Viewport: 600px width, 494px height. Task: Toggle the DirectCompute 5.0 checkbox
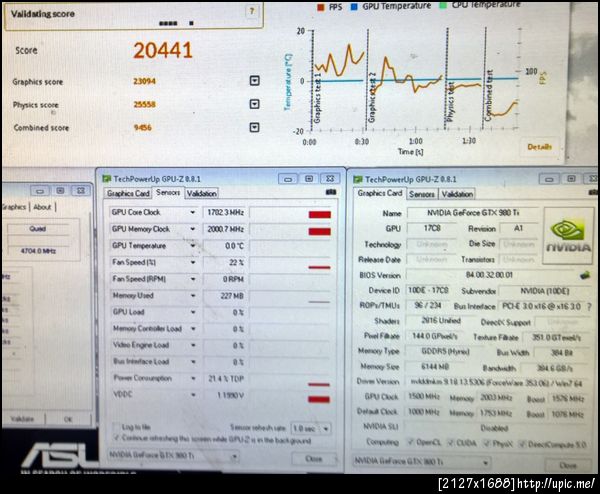(522, 444)
